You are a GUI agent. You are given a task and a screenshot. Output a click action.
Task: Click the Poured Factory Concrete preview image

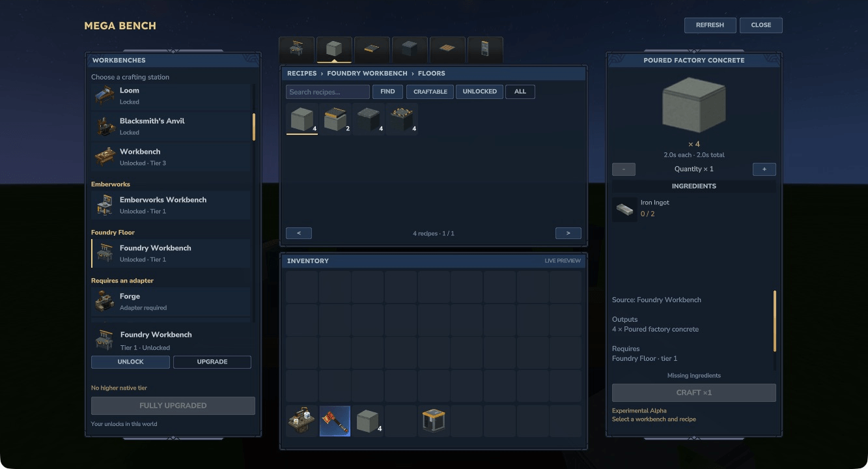693,106
